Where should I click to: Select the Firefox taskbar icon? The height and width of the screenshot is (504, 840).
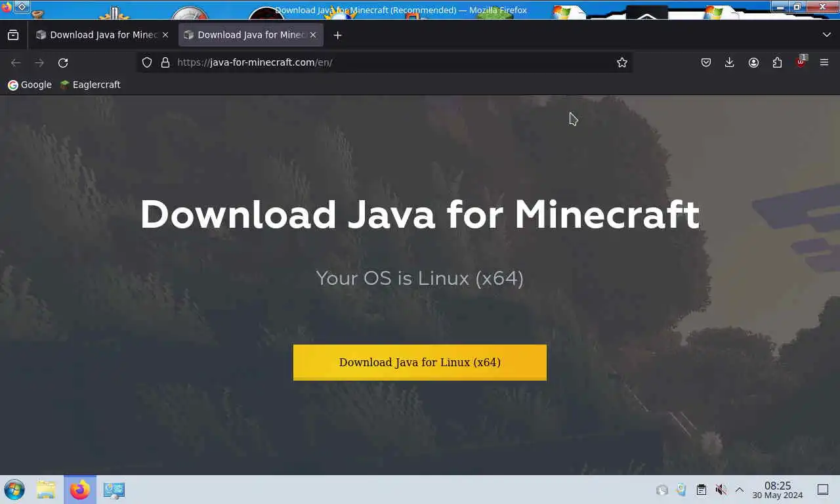point(80,490)
